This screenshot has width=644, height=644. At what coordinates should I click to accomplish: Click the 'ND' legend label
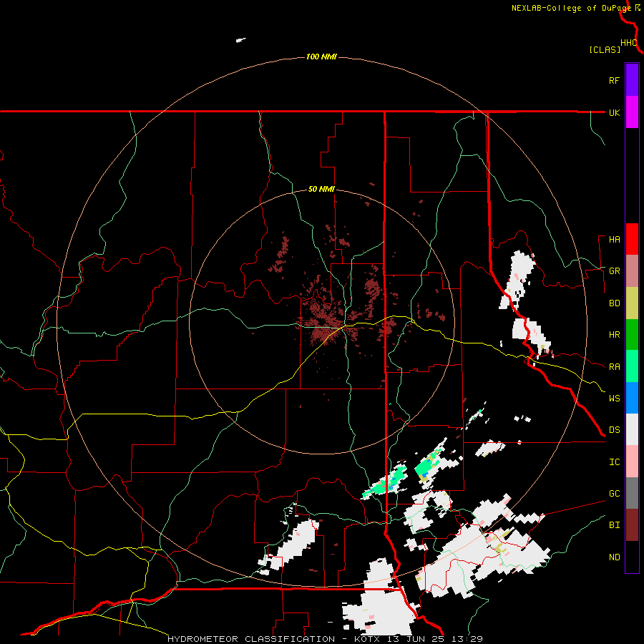[614, 557]
